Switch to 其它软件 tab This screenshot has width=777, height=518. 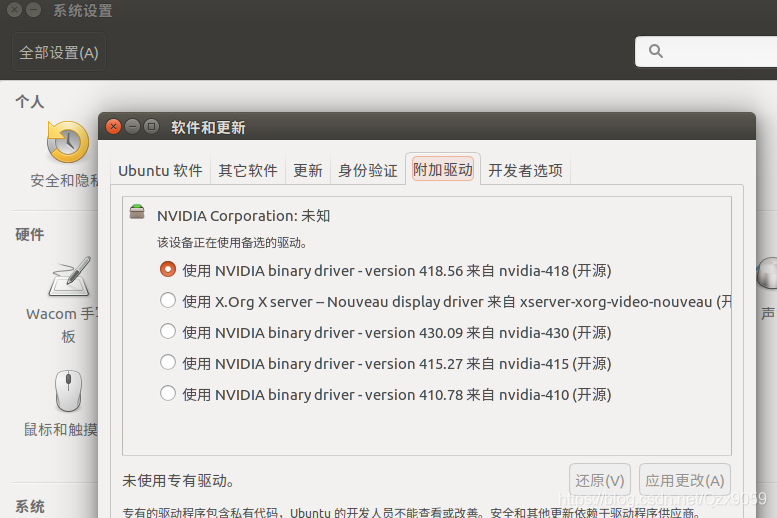pos(248,171)
